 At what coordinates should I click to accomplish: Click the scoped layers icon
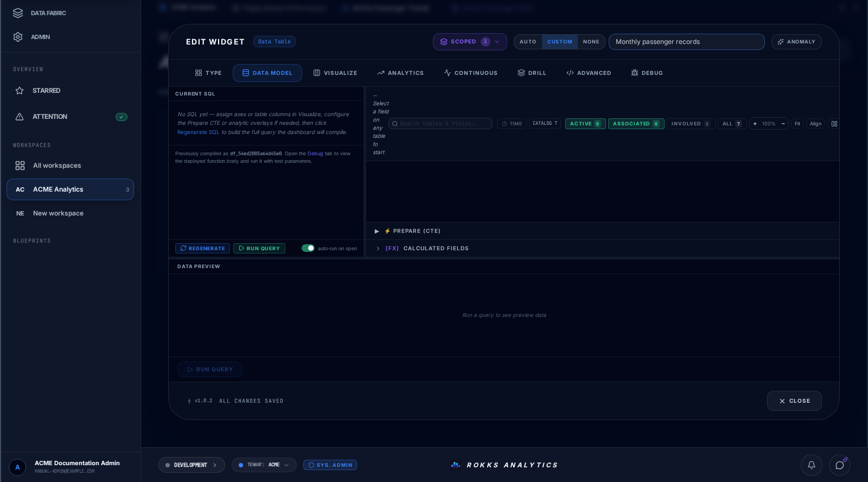444,42
